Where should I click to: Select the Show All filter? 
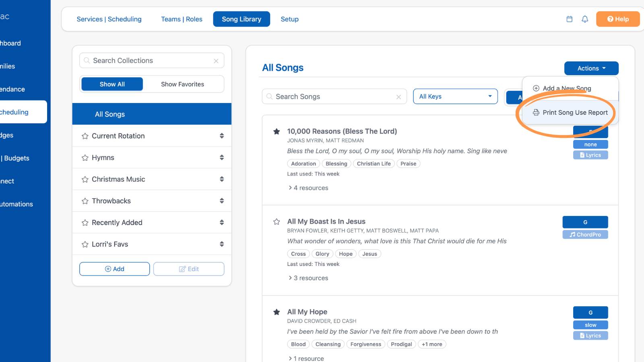(x=112, y=84)
